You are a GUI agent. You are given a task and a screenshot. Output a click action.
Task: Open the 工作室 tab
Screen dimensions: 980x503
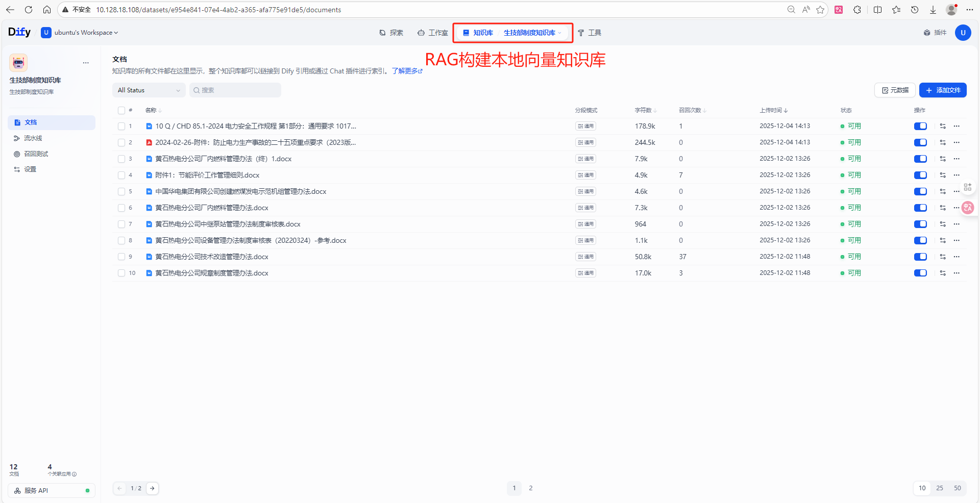[x=433, y=33]
